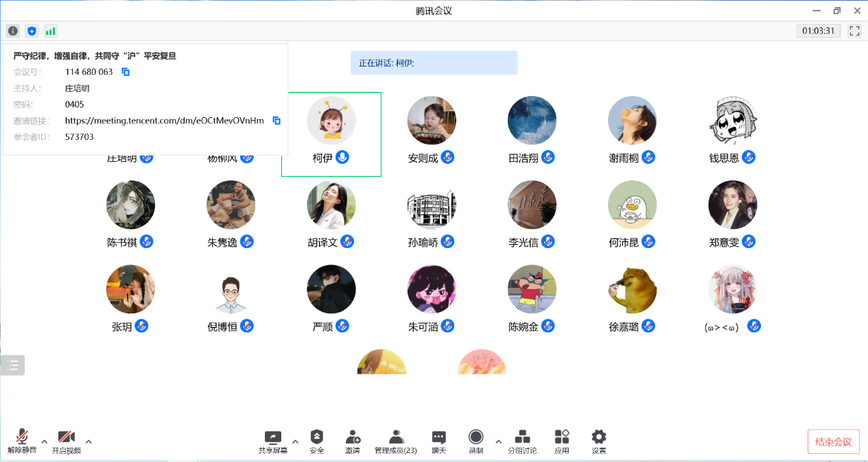868x462 pixels.
Task: Click the blue security shield icon at top
Action: click(32, 31)
